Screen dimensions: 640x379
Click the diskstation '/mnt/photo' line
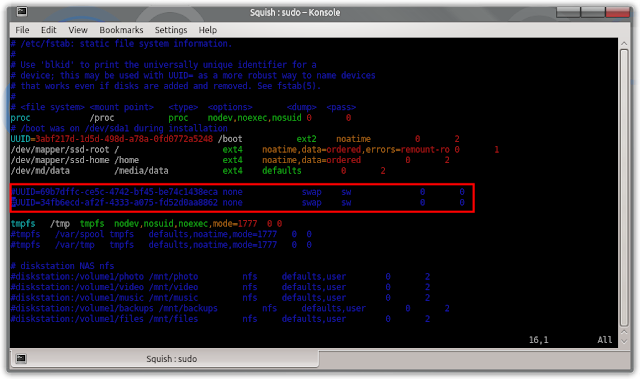pos(220,277)
